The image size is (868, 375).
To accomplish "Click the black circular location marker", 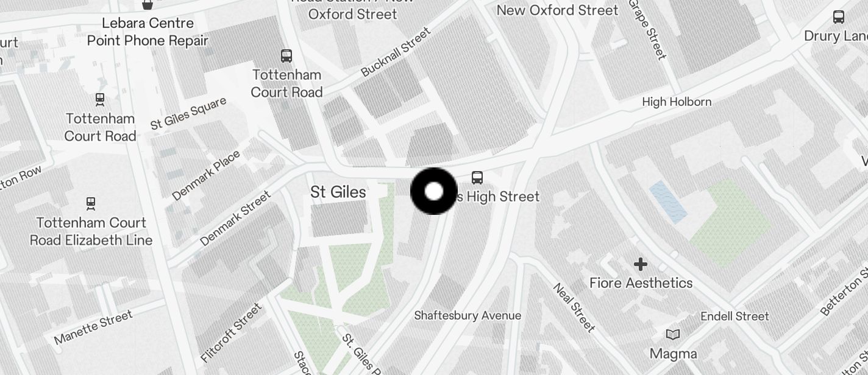I will click(x=434, y=191).
